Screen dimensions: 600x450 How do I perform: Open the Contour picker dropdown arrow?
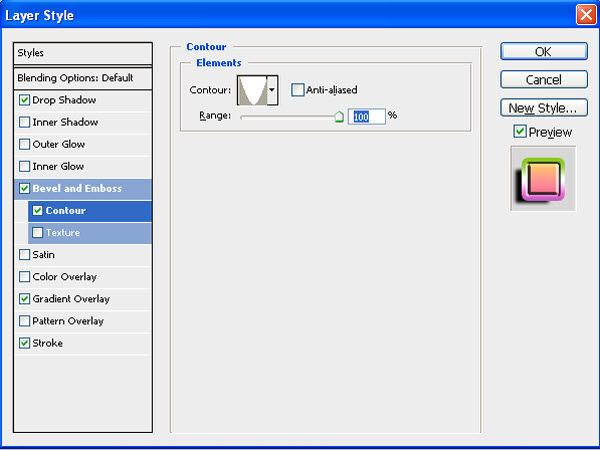272,90
